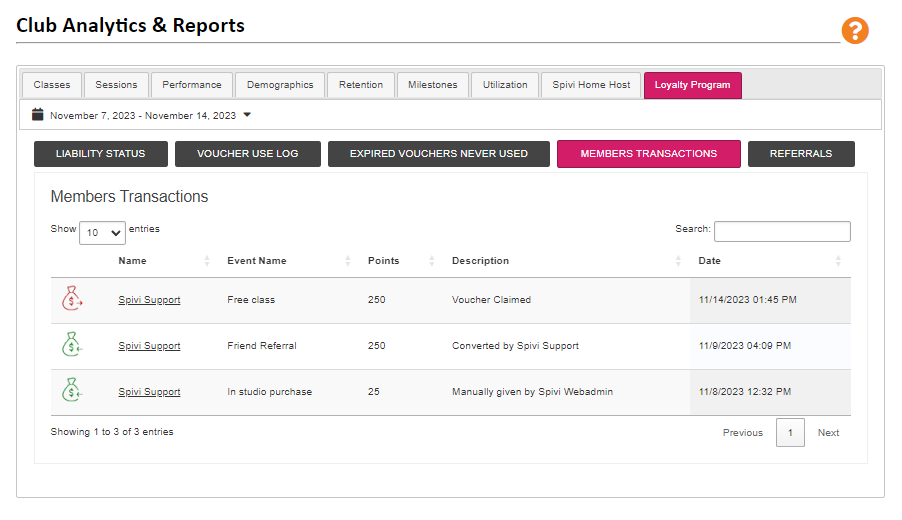The image size is (902, 520).
Task: Open the Referrals report button
Action: coord(801,154)
